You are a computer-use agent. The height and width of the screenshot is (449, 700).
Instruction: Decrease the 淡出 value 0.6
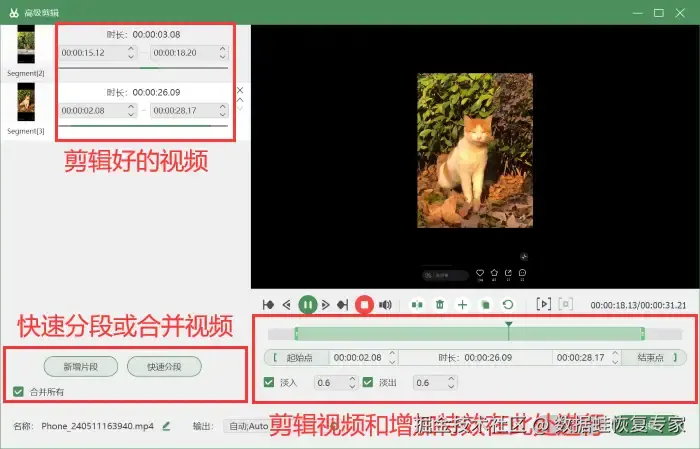coord(451,387)
